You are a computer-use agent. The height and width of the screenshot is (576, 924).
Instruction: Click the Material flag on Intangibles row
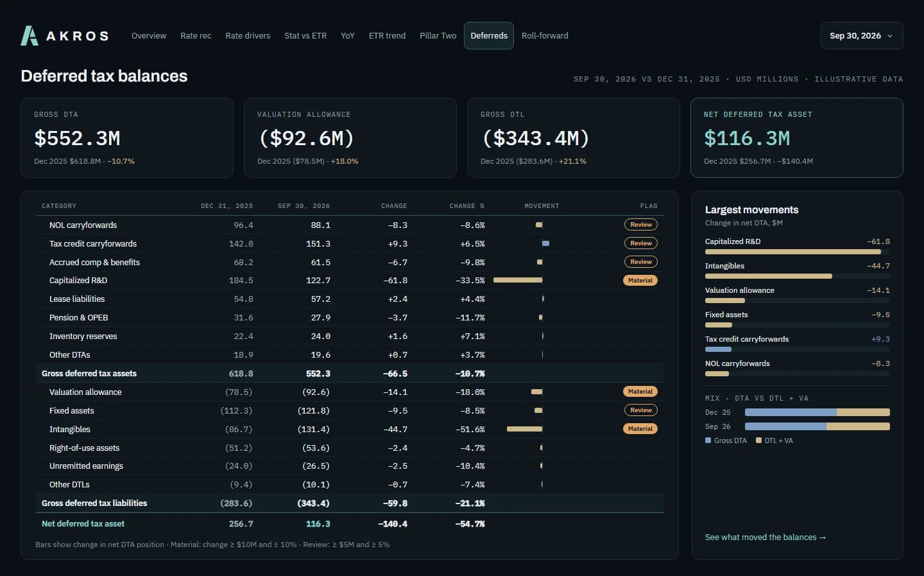640,429
